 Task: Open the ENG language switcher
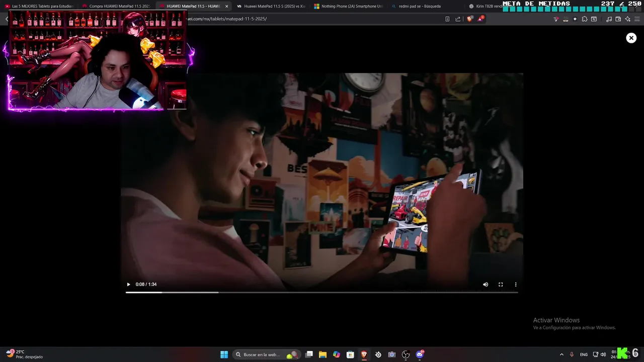(x=584, y=354)
